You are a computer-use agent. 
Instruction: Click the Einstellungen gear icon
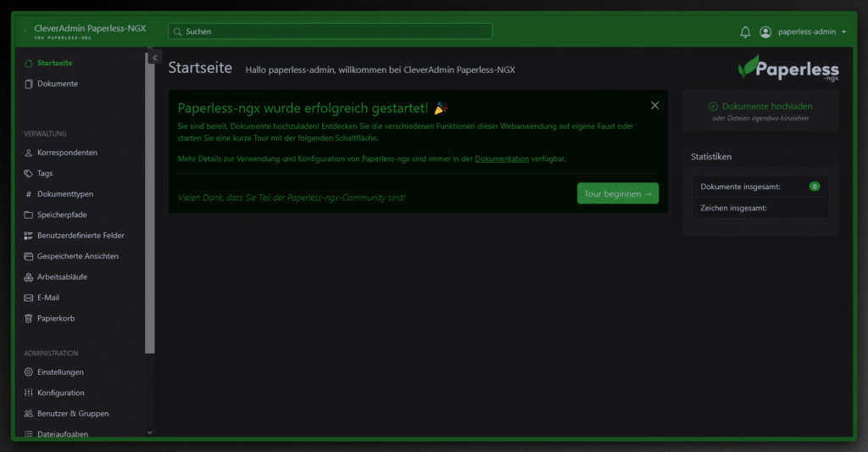click(29, 372)
